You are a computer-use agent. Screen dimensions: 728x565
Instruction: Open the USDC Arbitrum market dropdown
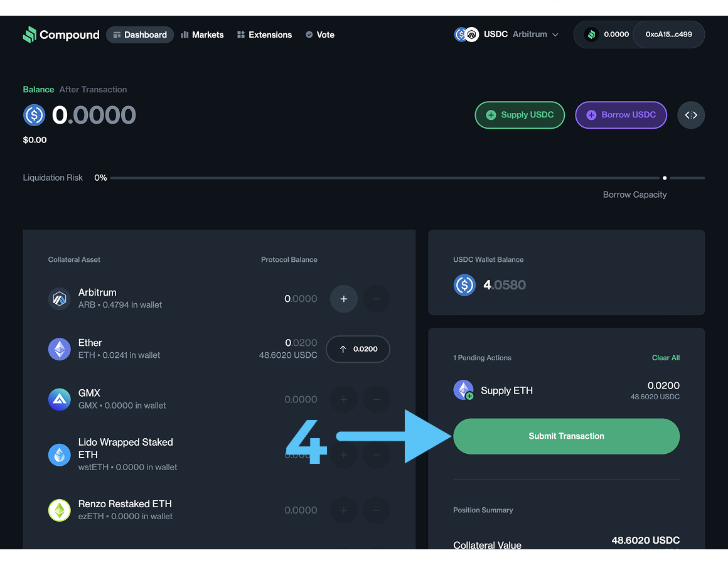click(x=507, y=35)
